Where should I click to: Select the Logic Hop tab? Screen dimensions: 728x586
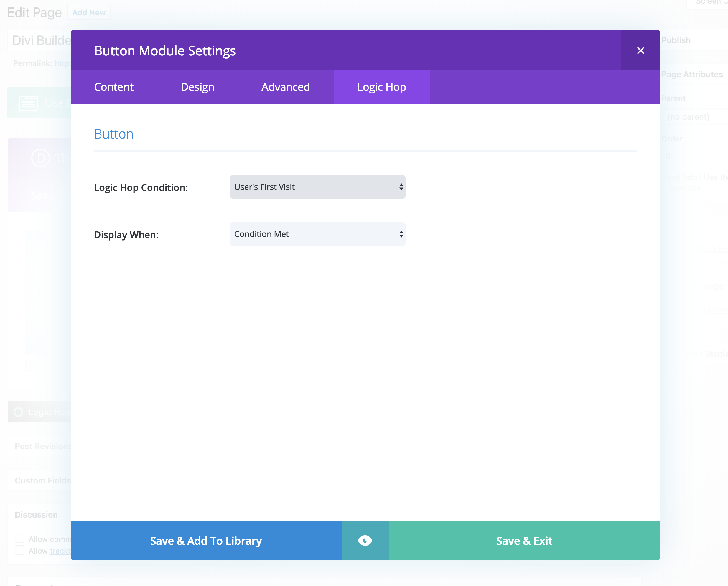(x=382, y=87)
